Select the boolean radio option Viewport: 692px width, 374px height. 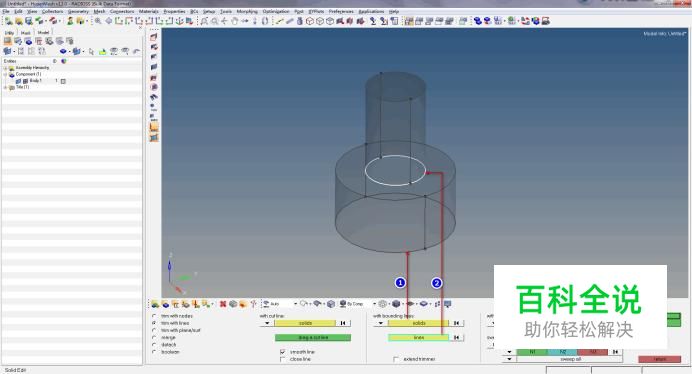click(154, 352)
